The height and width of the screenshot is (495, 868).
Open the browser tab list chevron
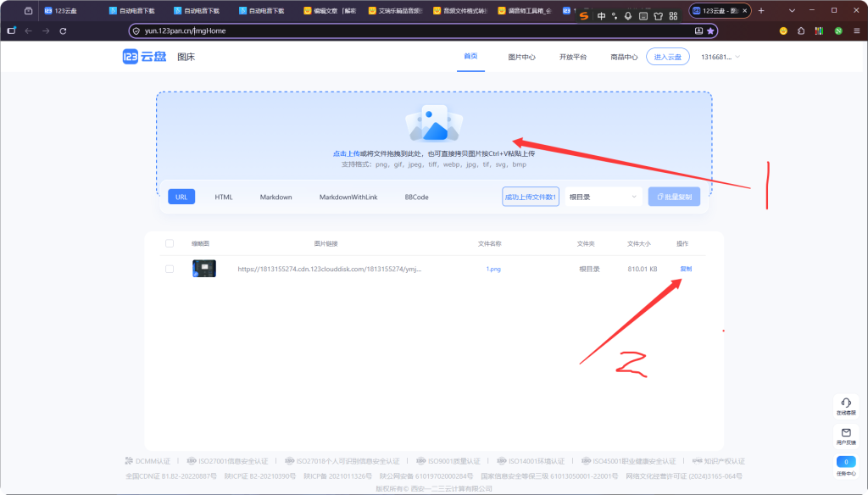(792, 10)
